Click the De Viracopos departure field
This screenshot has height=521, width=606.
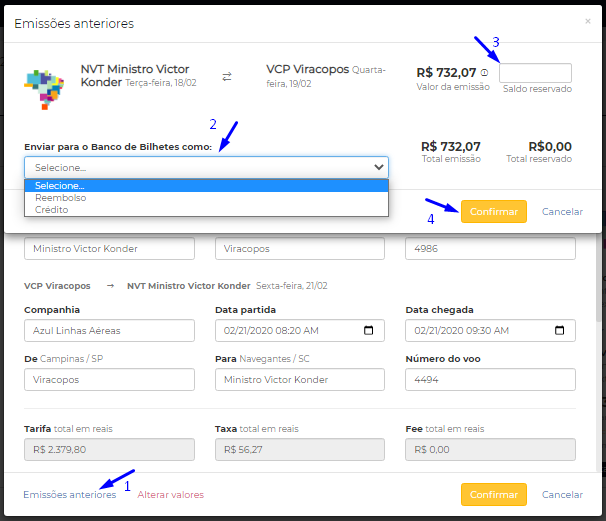pyautogui.click(x=109, y=380)
